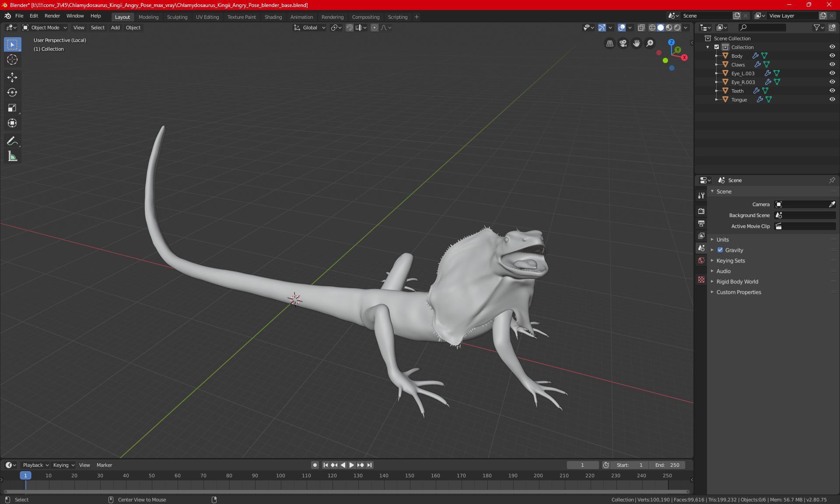840x504 pixels.
Task: Toggle camera view icon in viewport
Action: [623, 43]
